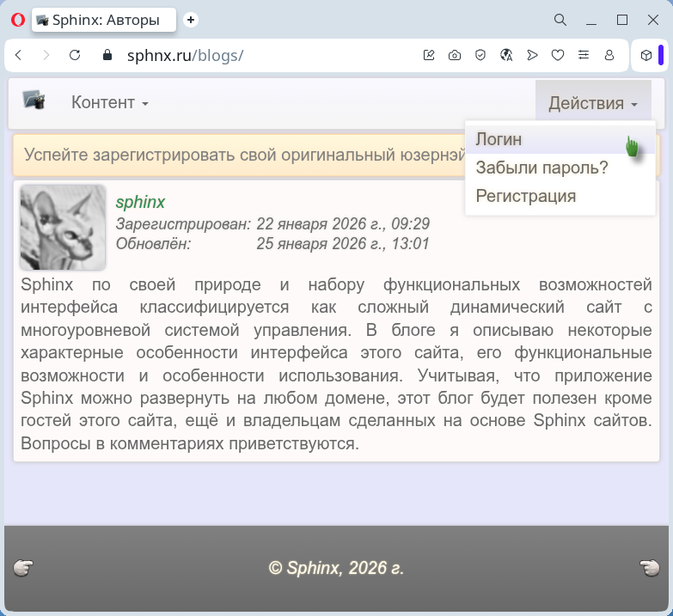Image resolution: width=673 pixels, height=616 pixels.
Task: Open the Easy Setup sliders icon
Action: pos(584,55)
